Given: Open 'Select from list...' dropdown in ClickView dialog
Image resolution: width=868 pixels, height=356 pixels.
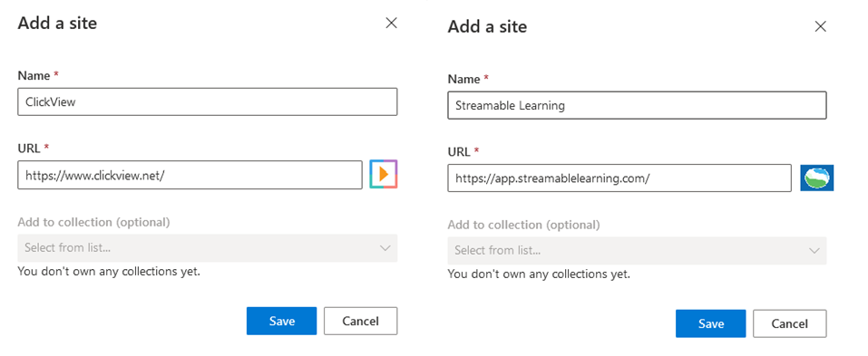Looking at the screenshot, I should (208, 247).
